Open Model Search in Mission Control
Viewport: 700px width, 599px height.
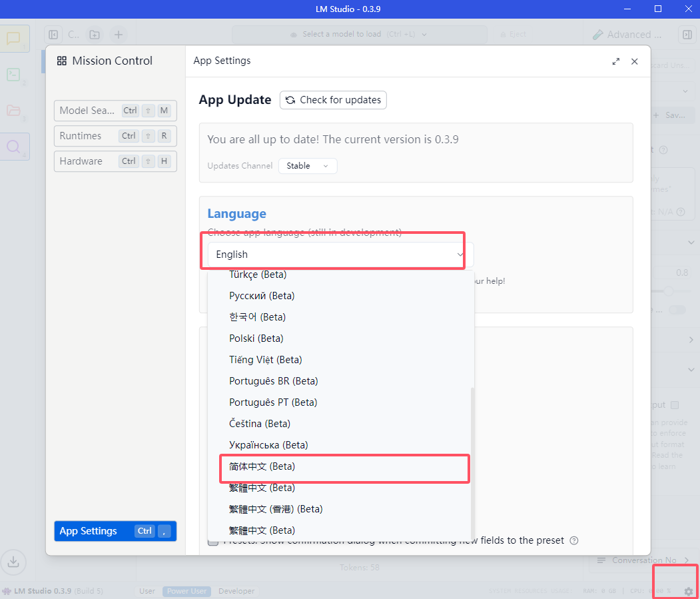pyautogui.click(x=115, y=111)
